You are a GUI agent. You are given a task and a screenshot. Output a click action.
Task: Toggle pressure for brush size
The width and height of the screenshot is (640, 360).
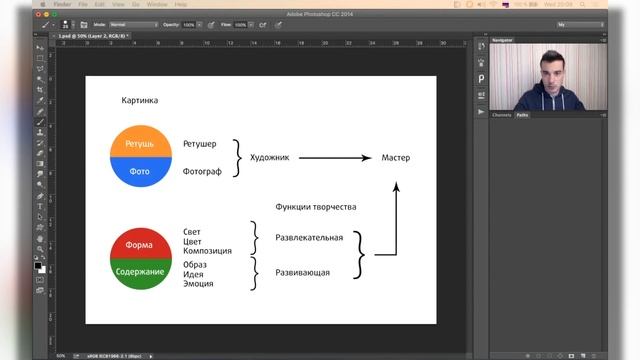click(x=278, y=25)
